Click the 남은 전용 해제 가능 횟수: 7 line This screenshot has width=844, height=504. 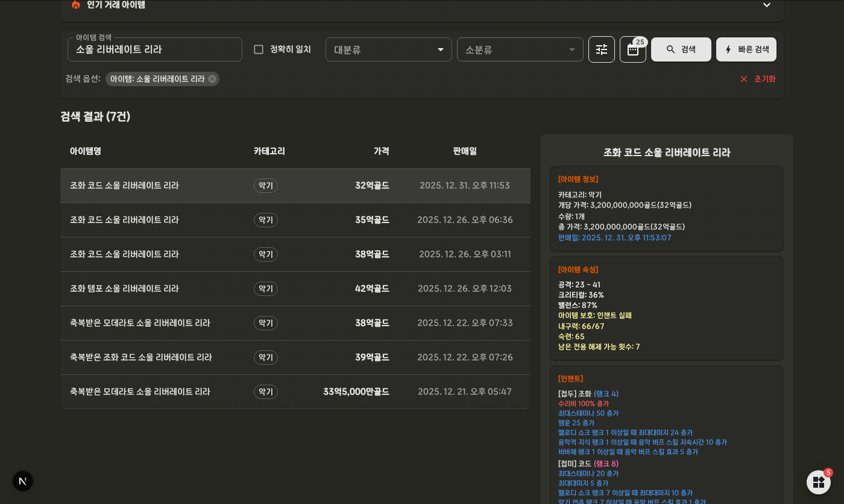click(599, 347)
